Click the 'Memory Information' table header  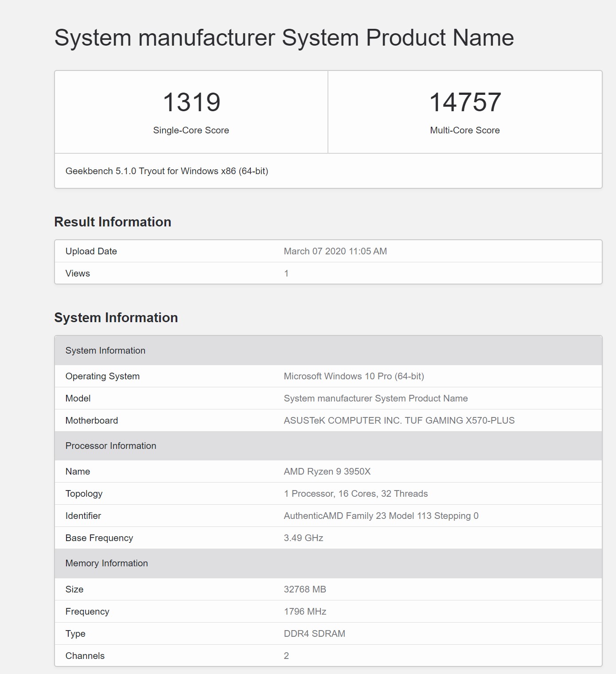coord(328,563)
